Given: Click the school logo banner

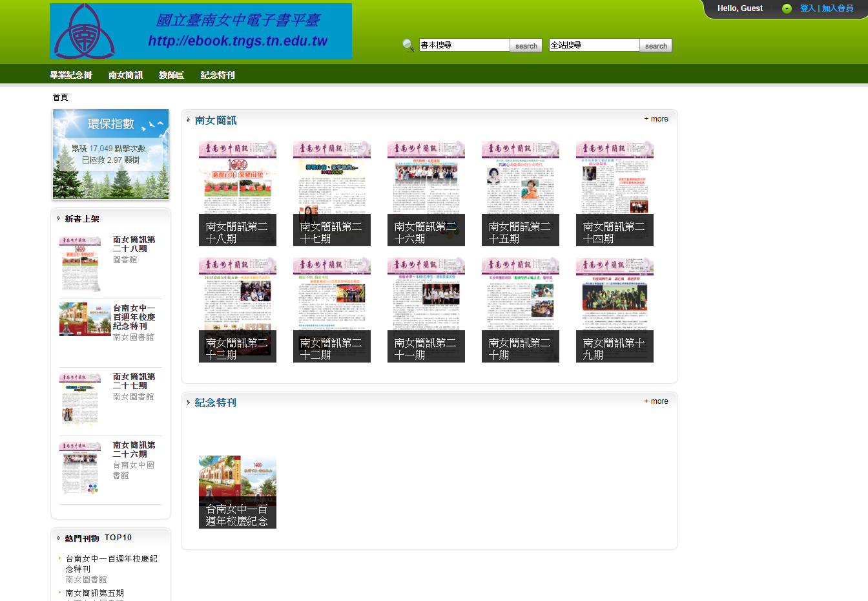Looking at the screenshot, I should pyautogui.click(x=201, y=31).
